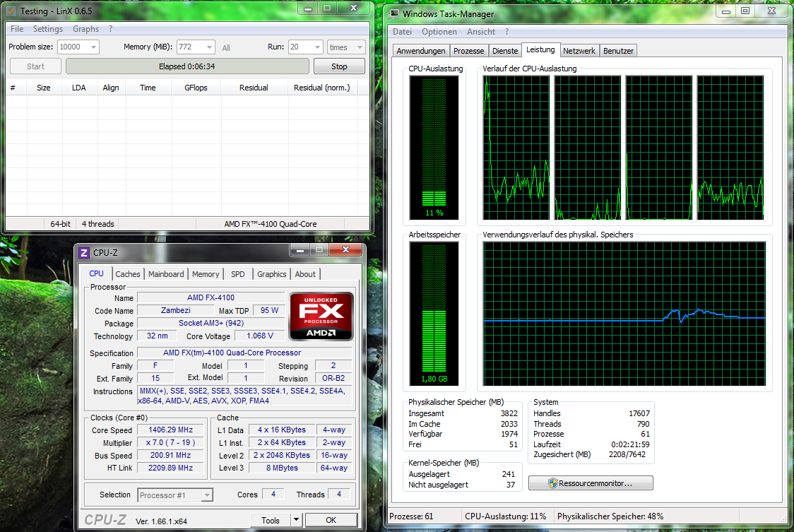Open the ? help menu in LinX
This screenshot has height=532, width=794.
[110, 29]
